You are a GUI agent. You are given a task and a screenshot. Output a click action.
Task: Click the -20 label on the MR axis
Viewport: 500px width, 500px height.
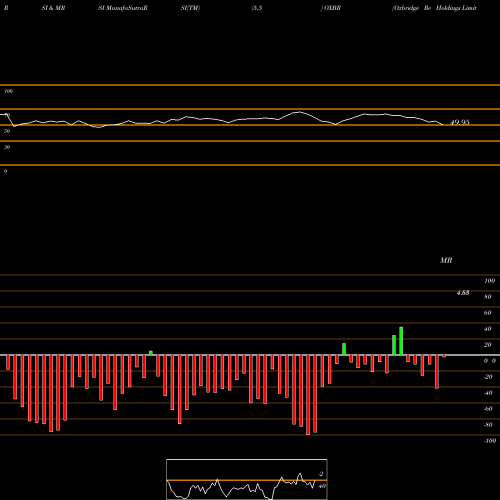point(488,377)
